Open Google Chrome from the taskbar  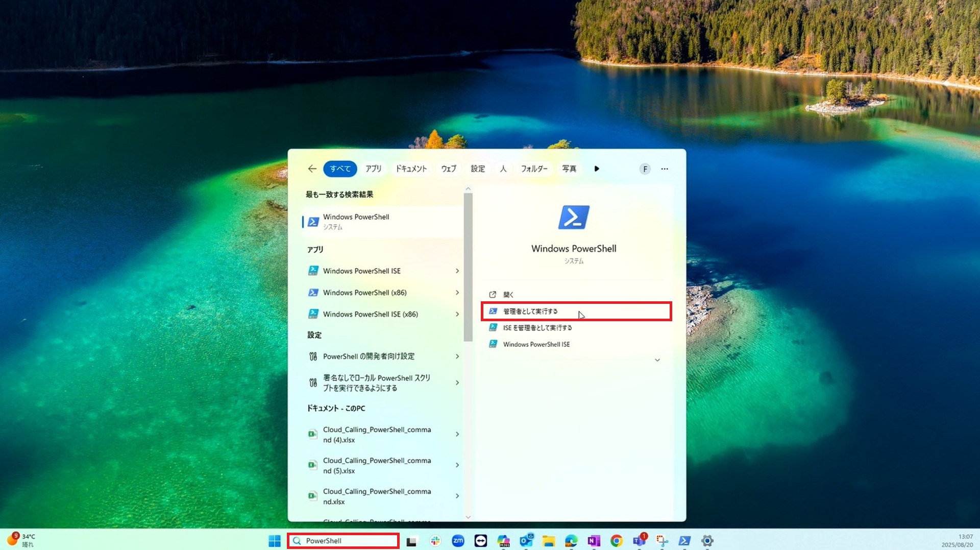(616, 541)
